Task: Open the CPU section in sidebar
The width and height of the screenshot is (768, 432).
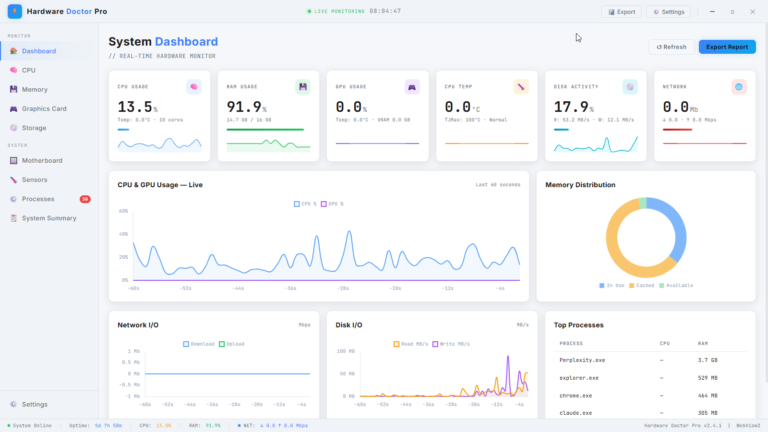Action: [49, 70]
